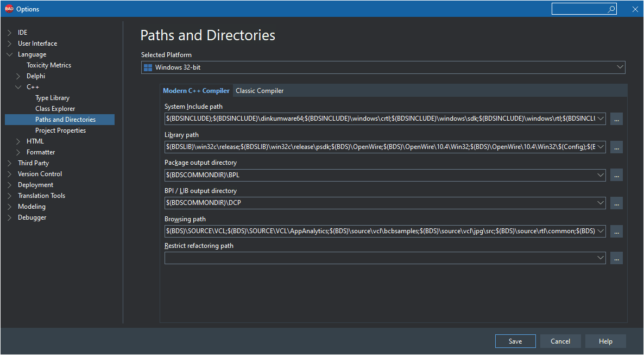Expand the Deployment tree node
Viewport: 644px width, 355px height.
point(9,185)
